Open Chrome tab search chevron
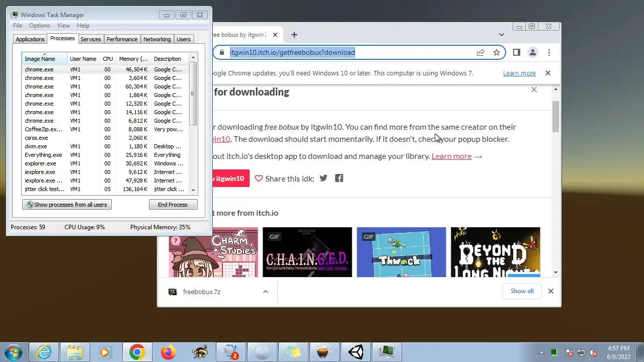This screenshot has width=644, height=362. click(x=501, y=35)
